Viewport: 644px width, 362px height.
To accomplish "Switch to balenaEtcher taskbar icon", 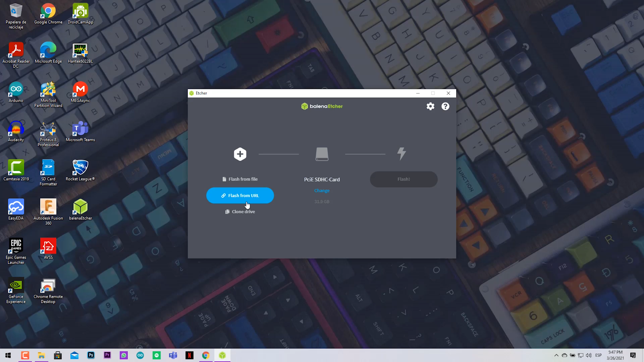I will click(222, 355).
